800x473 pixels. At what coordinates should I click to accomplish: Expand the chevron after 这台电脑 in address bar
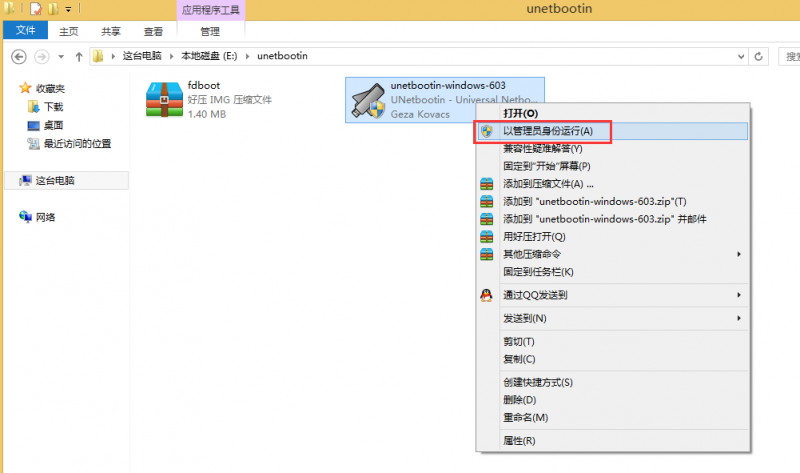[x=171, y=56]
